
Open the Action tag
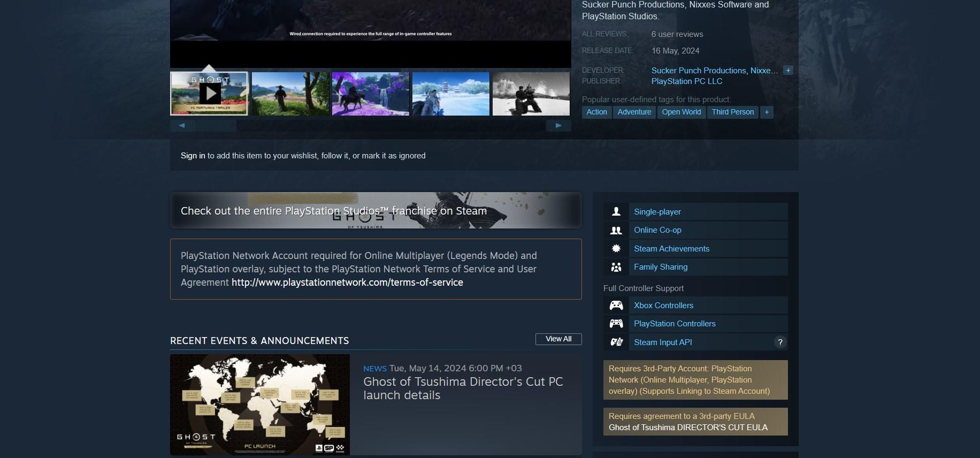point(596,112)
